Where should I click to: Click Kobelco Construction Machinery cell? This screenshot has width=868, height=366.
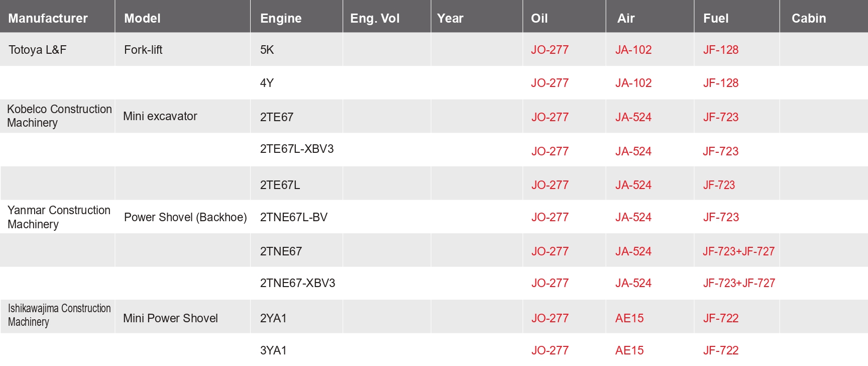click(x=59, y=116)
